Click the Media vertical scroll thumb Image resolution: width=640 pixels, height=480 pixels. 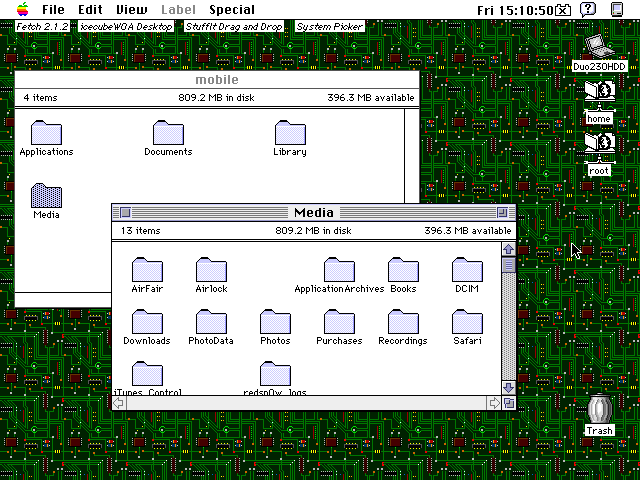click(x=509, y=265)
